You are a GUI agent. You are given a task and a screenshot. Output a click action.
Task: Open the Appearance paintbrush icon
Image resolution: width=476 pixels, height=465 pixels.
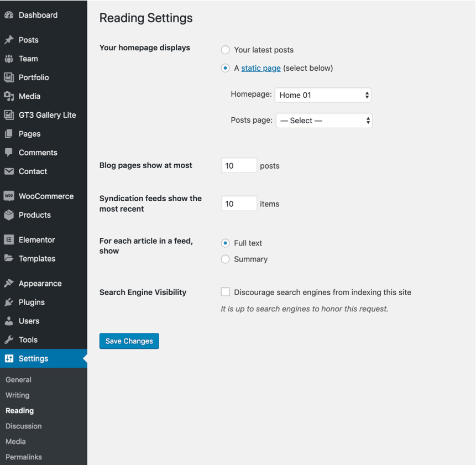tap(9, 283)
